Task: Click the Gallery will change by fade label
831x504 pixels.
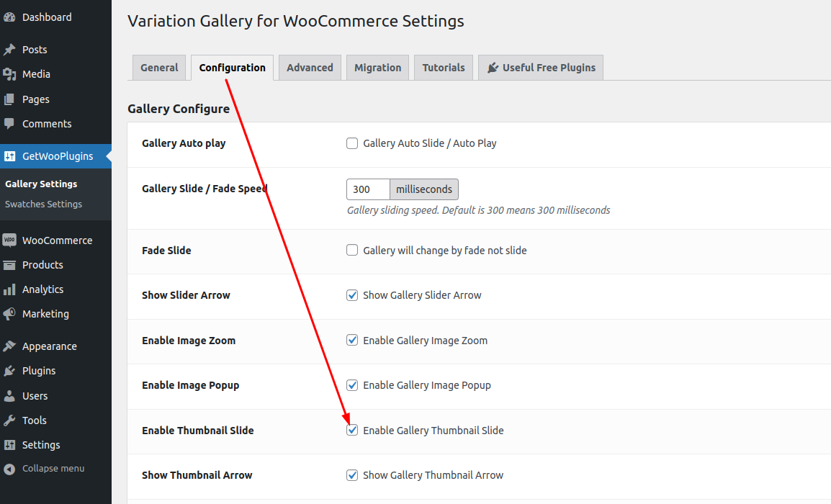Action: pyautogui.click(x=444, y=250)
